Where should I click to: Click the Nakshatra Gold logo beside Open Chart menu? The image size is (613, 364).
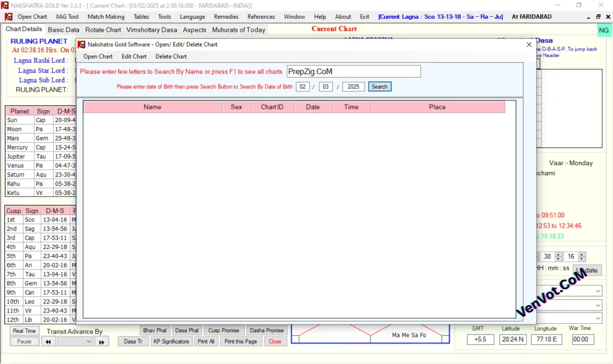click(8, 16)
